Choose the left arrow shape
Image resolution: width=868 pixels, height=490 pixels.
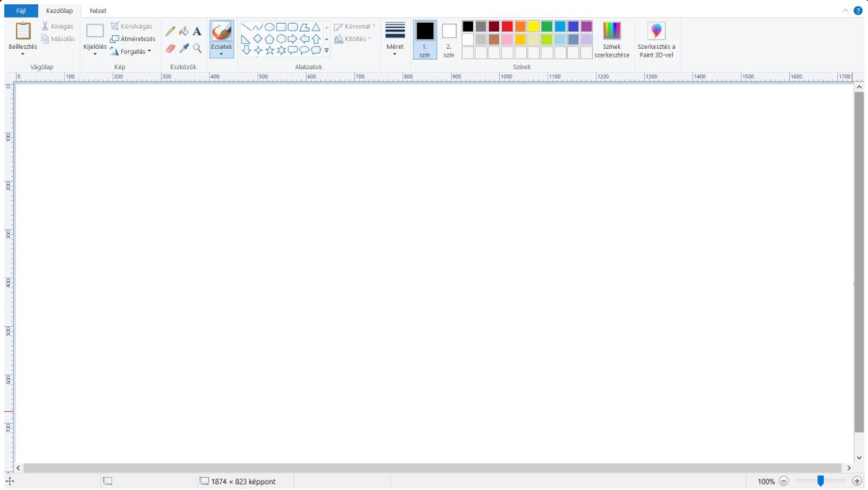304,40
